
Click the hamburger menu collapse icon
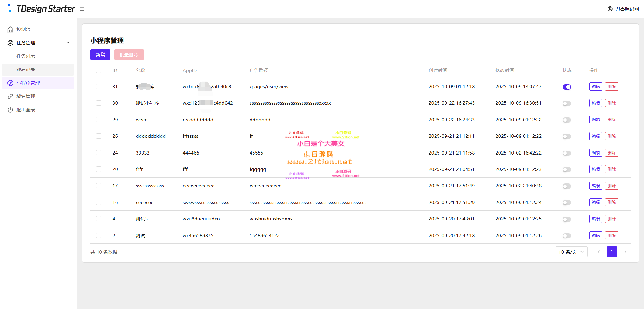(x=82, y=9)
